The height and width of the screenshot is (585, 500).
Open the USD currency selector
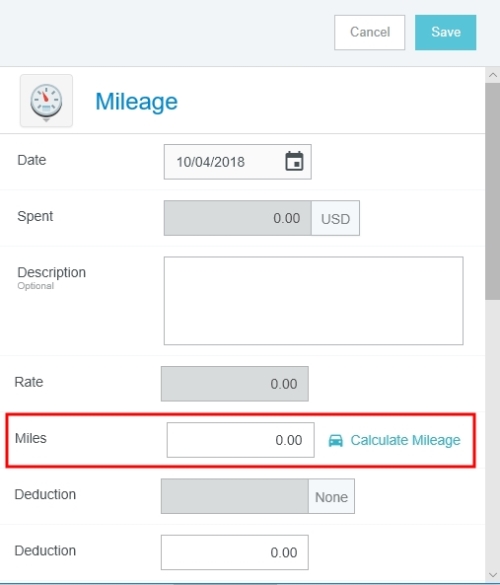(x=335, y=218)
